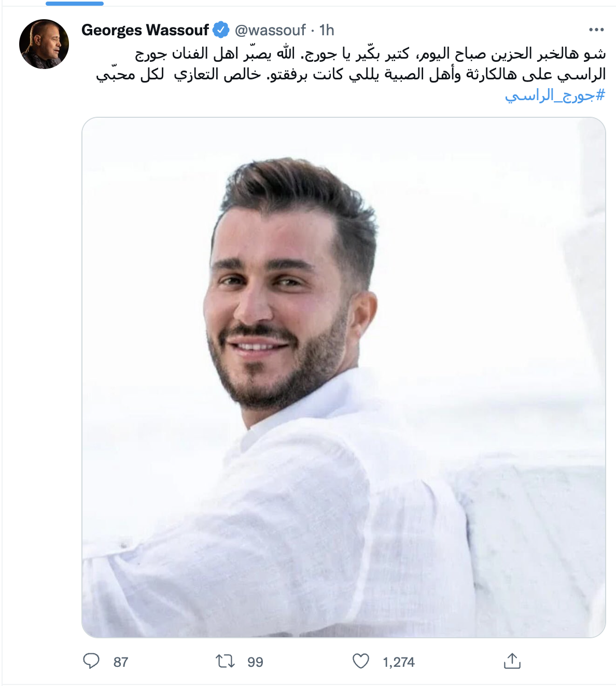Click the @wassouf handle
The height and width of the screenshot is (686, 616).
[270, 30]
